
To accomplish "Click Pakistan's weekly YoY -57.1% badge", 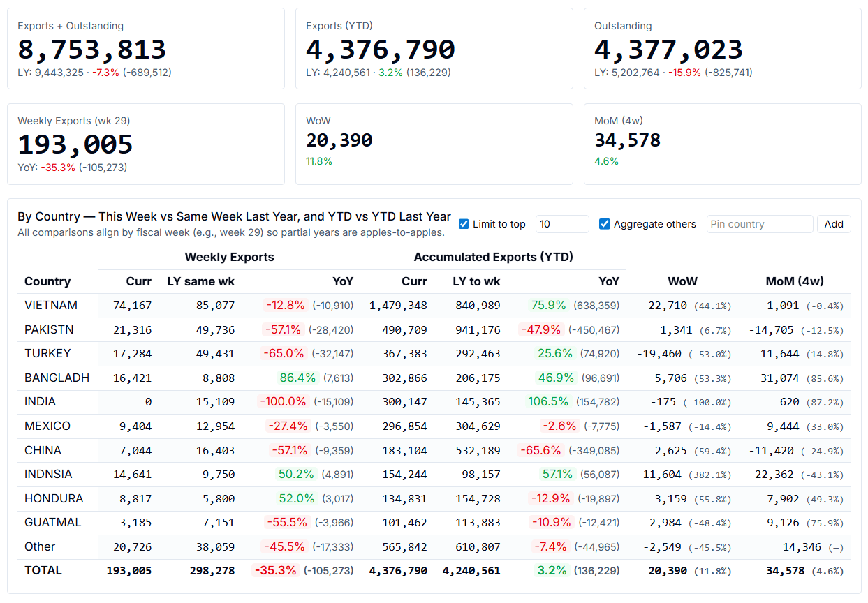I will coord(285,329).
